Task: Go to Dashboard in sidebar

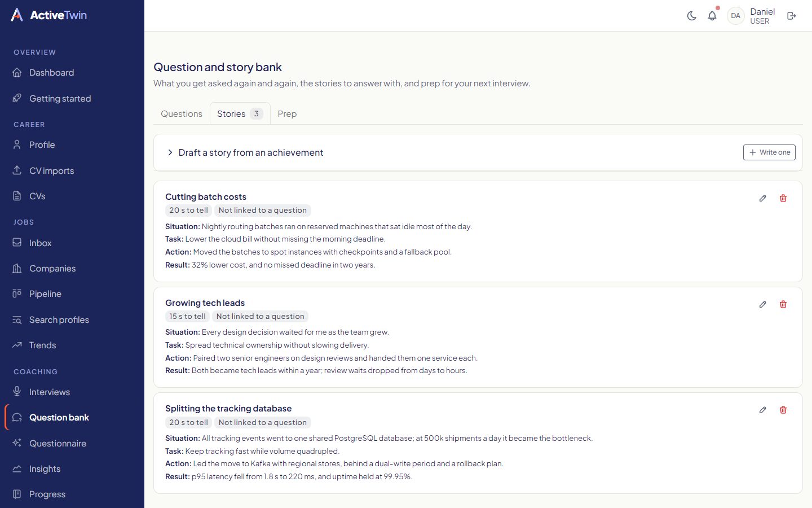Action: (72, 73)
